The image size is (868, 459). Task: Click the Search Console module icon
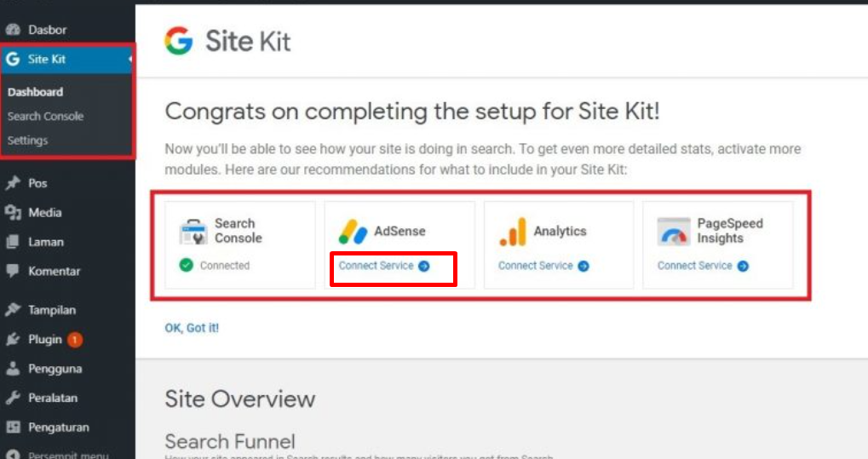[x=193, y=232]
